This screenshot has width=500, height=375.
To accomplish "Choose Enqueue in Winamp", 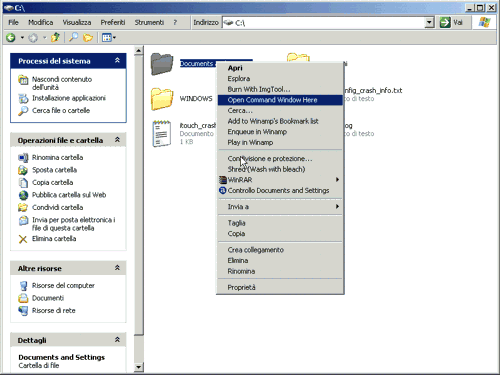I will coord(280,132).
